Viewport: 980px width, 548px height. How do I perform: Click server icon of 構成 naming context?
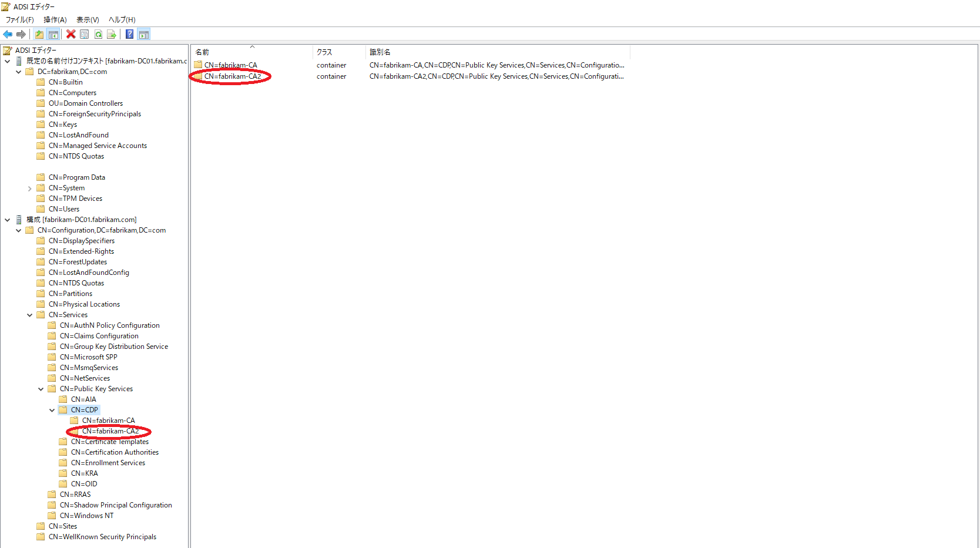tap(19, 220)
